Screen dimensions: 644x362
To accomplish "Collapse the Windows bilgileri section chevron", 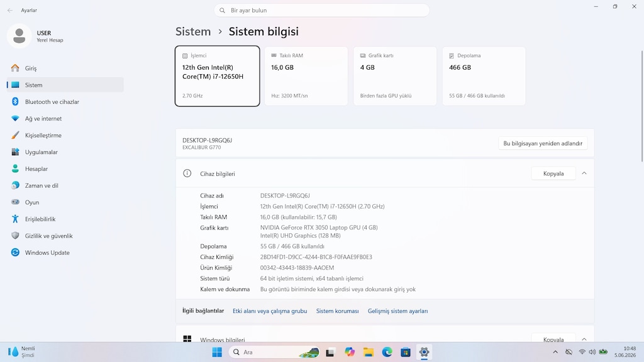I will point(584,339).
